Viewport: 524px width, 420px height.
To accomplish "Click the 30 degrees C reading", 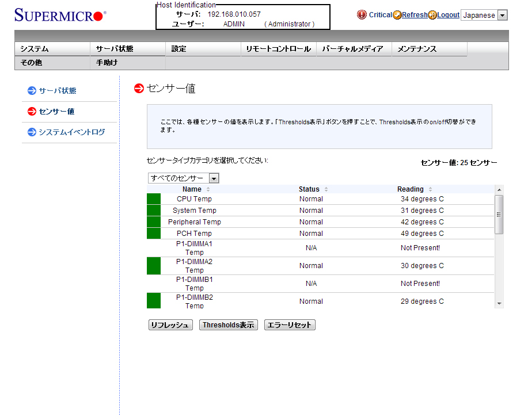I will pos(423,266).
